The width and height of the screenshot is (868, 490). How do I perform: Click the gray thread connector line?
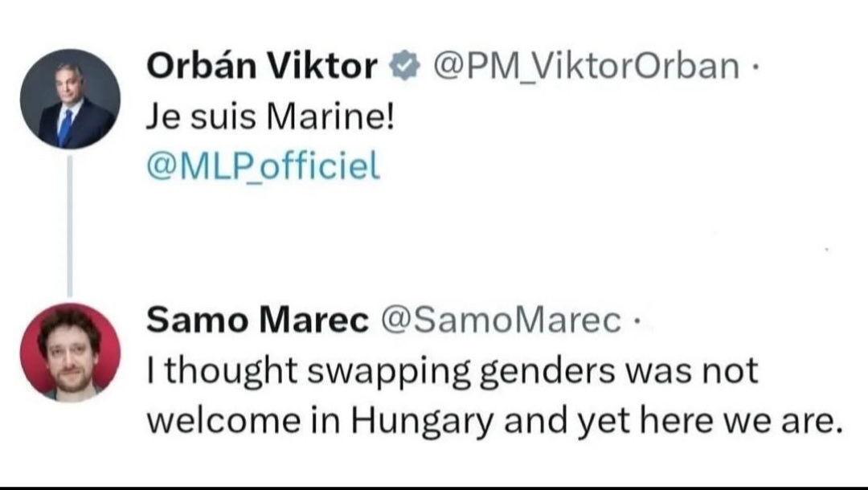click(70, 226)
